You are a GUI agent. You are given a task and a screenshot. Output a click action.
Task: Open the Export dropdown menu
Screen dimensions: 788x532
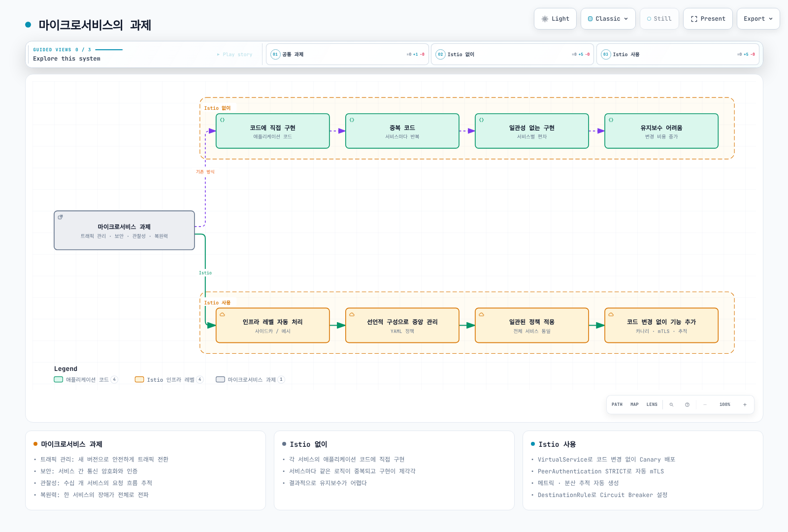(758, 19)
